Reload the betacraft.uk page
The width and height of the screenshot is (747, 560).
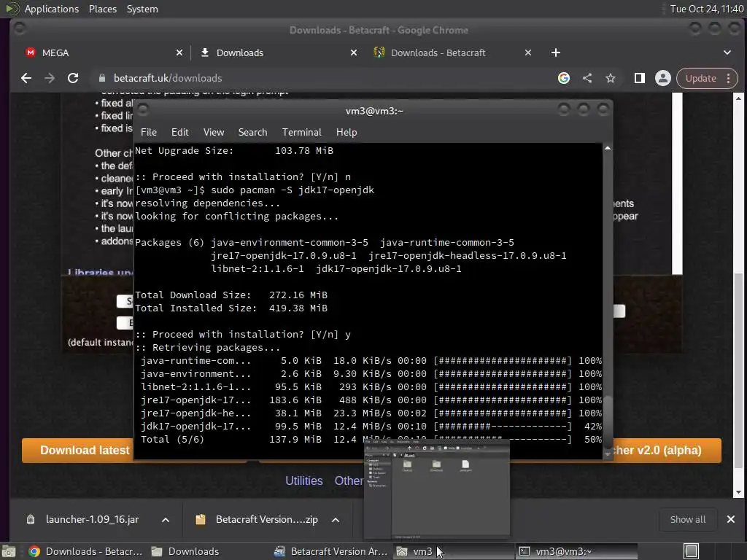click(73, 78)
